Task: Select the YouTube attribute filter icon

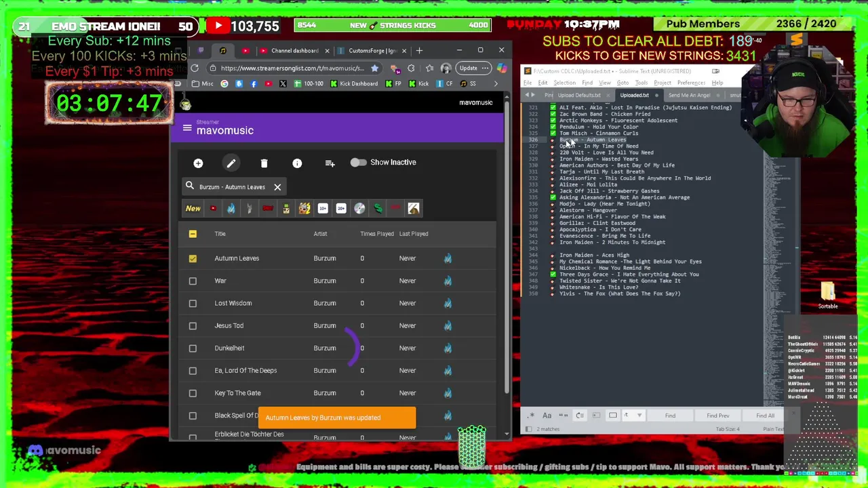Action: (213, 209)
